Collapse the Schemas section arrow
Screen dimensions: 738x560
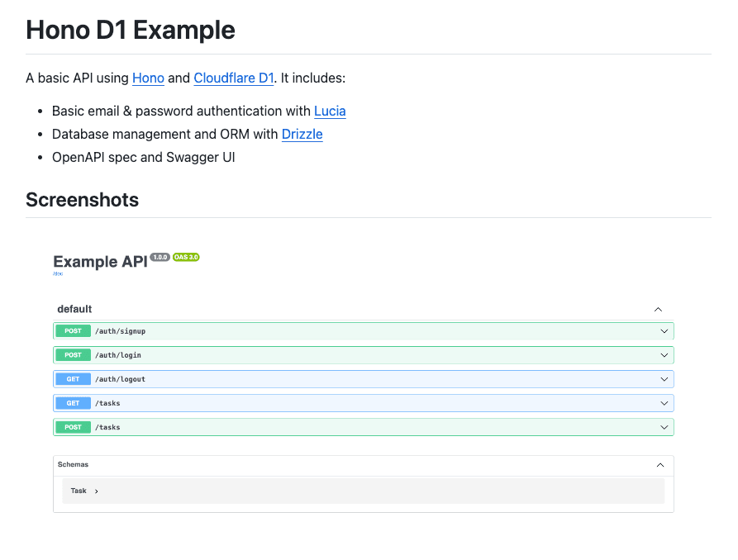(659, 465)
